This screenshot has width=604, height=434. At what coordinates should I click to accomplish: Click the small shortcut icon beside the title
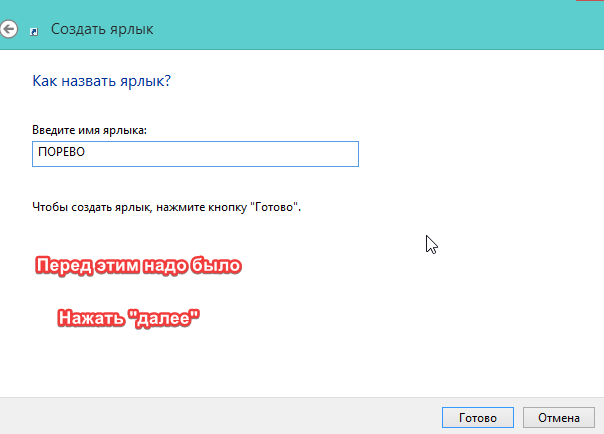36,31
